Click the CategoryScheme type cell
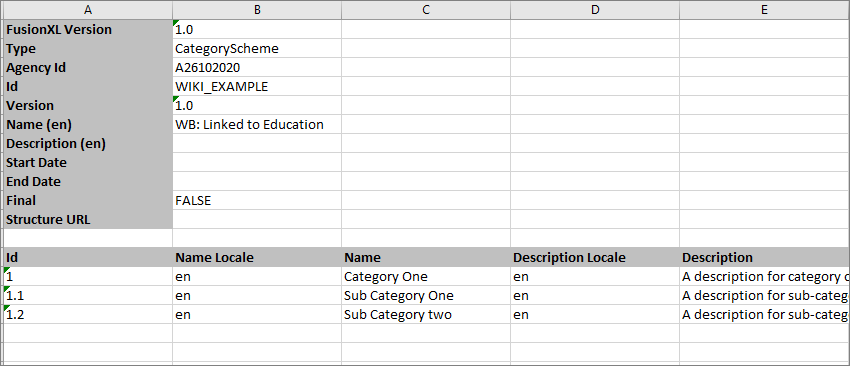This screenshot has height=366, width=850. [x=257, y=49]
